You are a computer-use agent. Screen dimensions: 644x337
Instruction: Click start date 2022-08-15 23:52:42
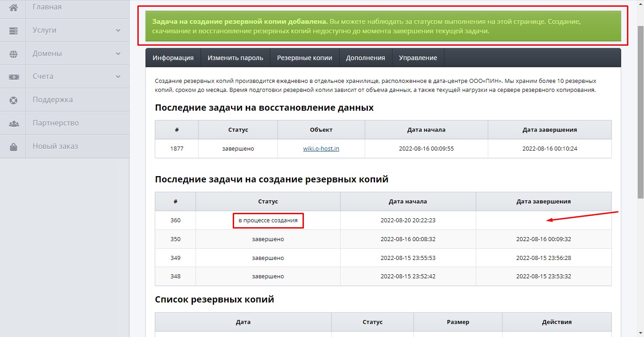tap(408, 277)
